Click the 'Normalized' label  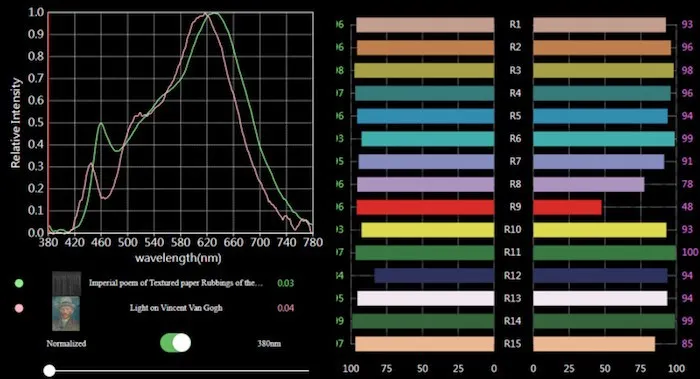pyautogui.click(x=66, y=343)
